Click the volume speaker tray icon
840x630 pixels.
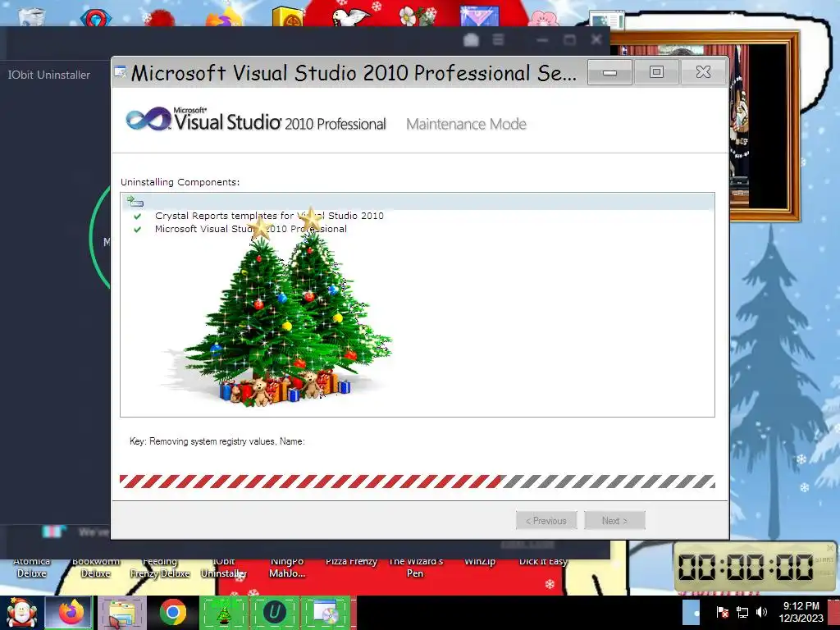[762, 612]
